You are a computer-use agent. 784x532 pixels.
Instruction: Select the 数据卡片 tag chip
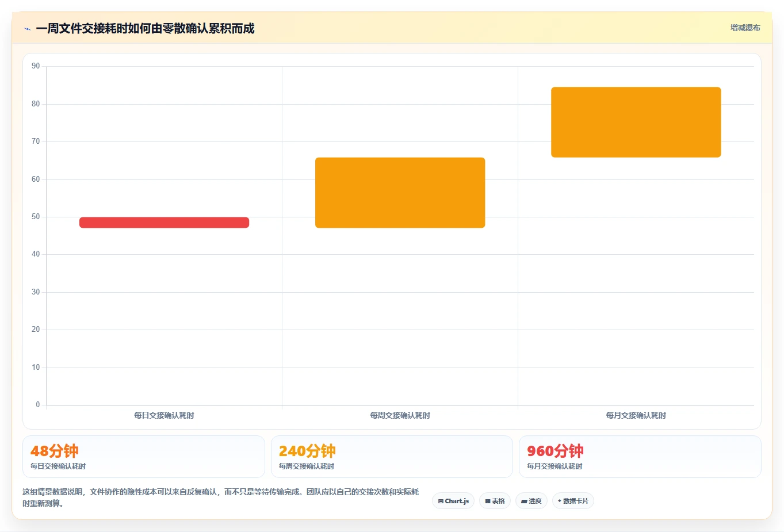(573, 501)
